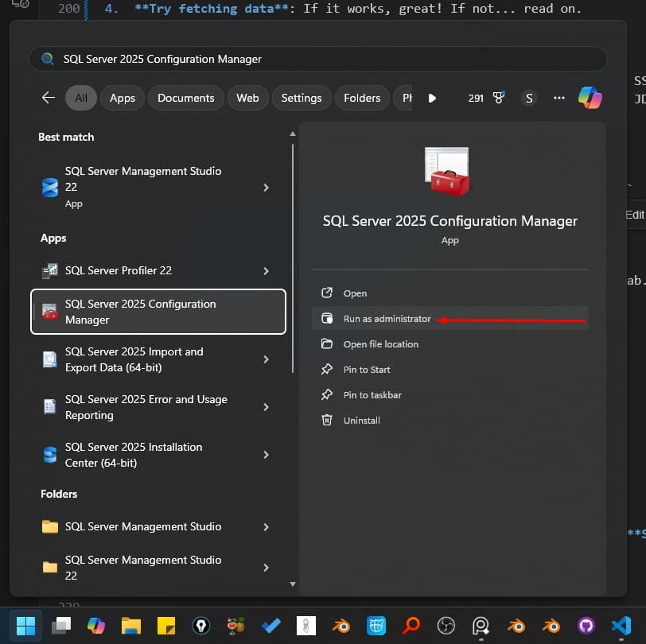This screenshot has height=644, width=646.
Task: Switch to the Apps search filter
Action: (122, 98)
